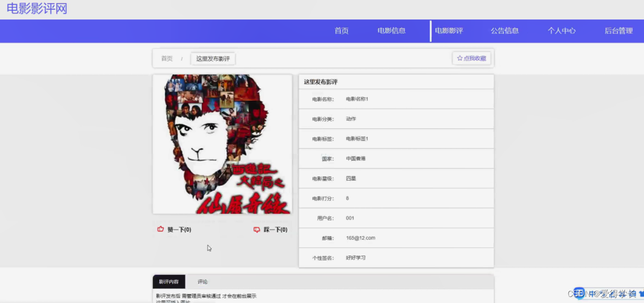Screen dimensions: 644x303
Task: Click the username value 001
Action: (x=350, y=218)
